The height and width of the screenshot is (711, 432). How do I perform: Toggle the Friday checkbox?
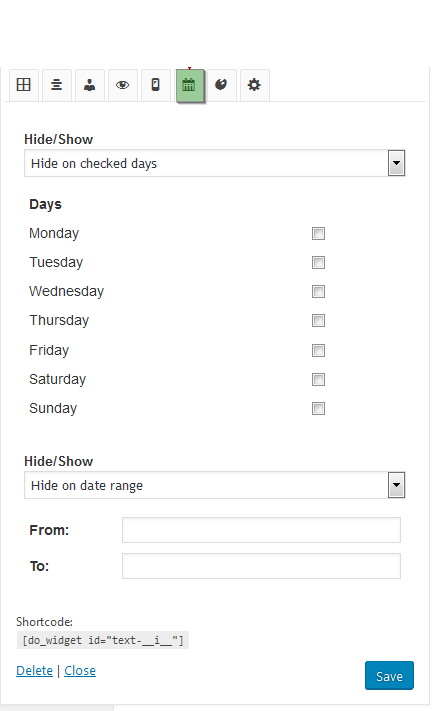tap(318, 351)
